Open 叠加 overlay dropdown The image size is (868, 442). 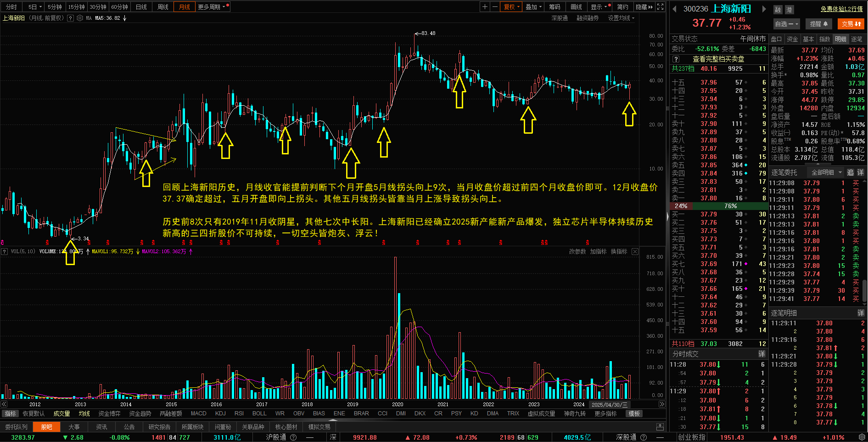[x=533, y=7]
